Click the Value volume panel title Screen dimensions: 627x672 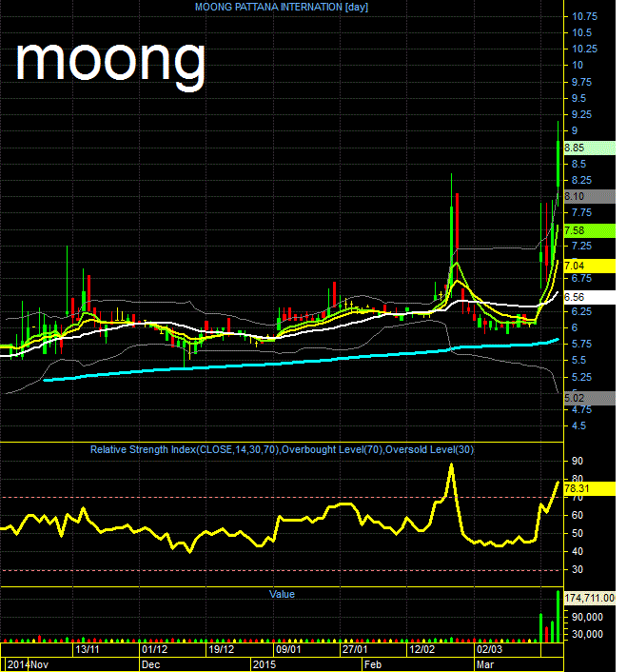tap(282, 594)
